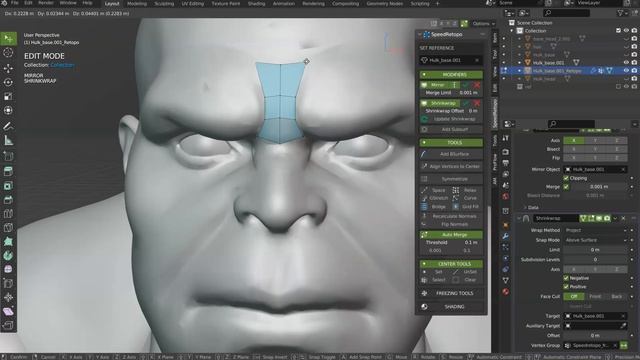Select the Transform tool
The image size is (640, 360).
tap(8, 110)
